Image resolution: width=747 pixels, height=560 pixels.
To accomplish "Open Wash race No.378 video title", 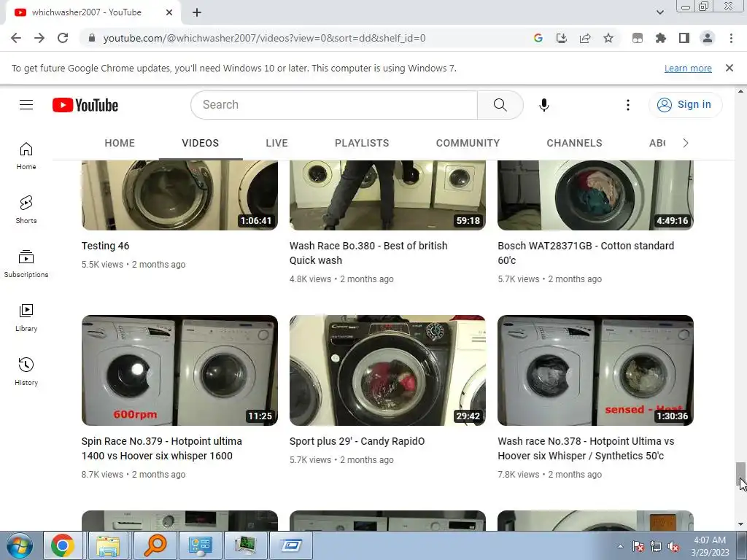I will pos(586,448).
